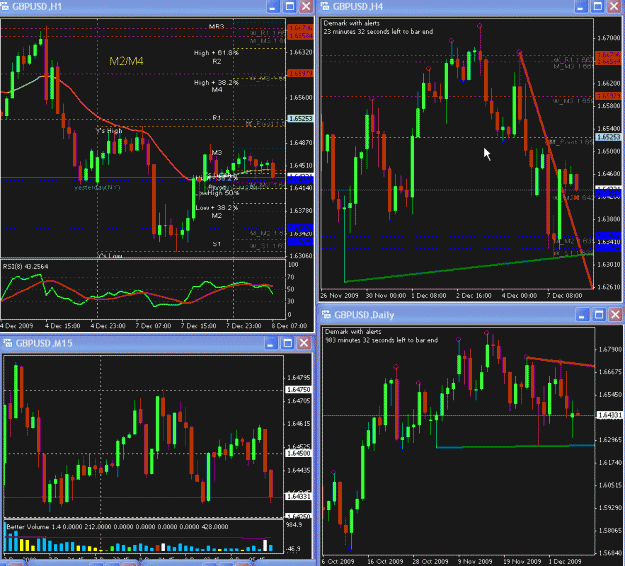The width and height of the screenshot is (625, 566).
Task: Maximize the GBPUSD,Daily chart window
Action: click(599, 314)
